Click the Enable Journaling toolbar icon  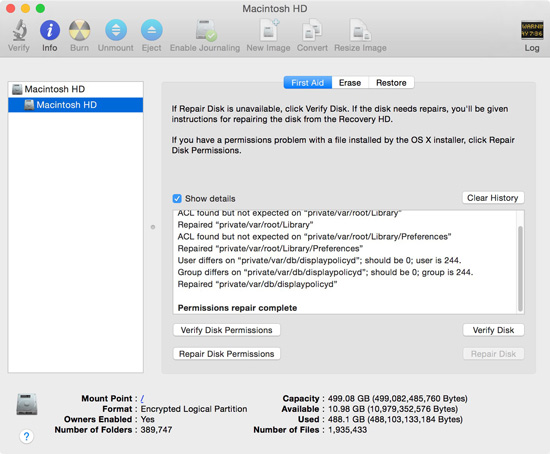pyautogui.click(x=206, y=31)
